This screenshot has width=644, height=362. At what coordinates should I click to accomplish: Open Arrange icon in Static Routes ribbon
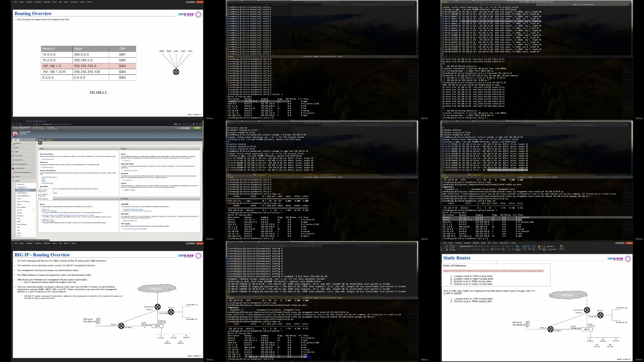[x=539, y=246]
